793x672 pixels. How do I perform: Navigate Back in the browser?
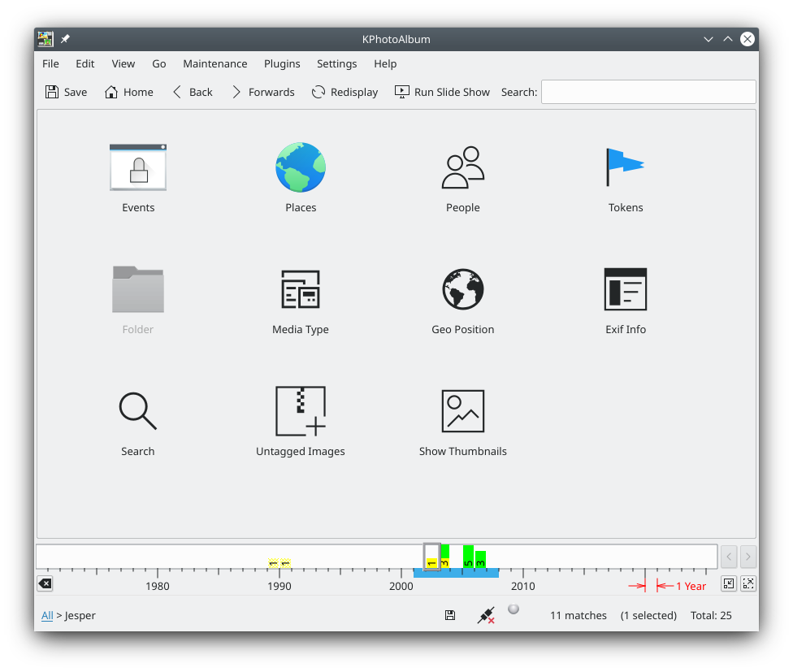[193, 92]
